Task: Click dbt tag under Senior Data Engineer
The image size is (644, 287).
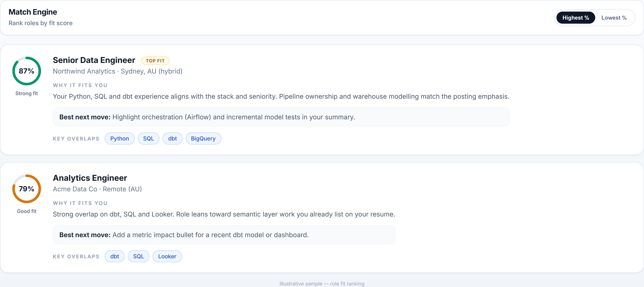Action: click(172, 139)
